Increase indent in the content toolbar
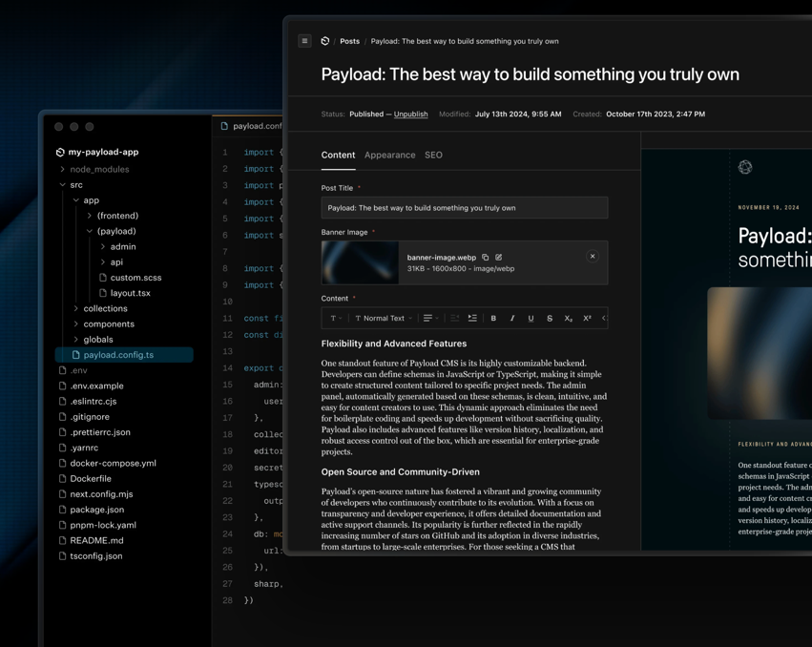Viewport: 812px width, 647px height. pyautogui.click(x=472, y=319)
